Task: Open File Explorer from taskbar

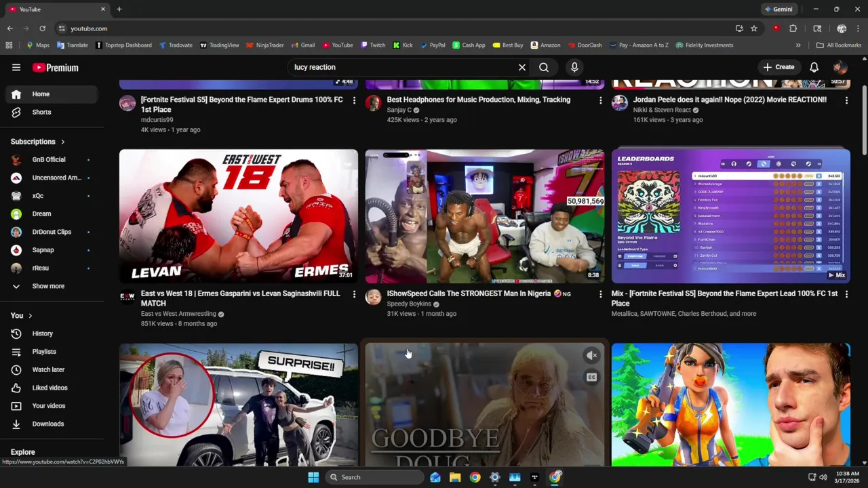Action: pyautogui.click(x=455, y=477)
